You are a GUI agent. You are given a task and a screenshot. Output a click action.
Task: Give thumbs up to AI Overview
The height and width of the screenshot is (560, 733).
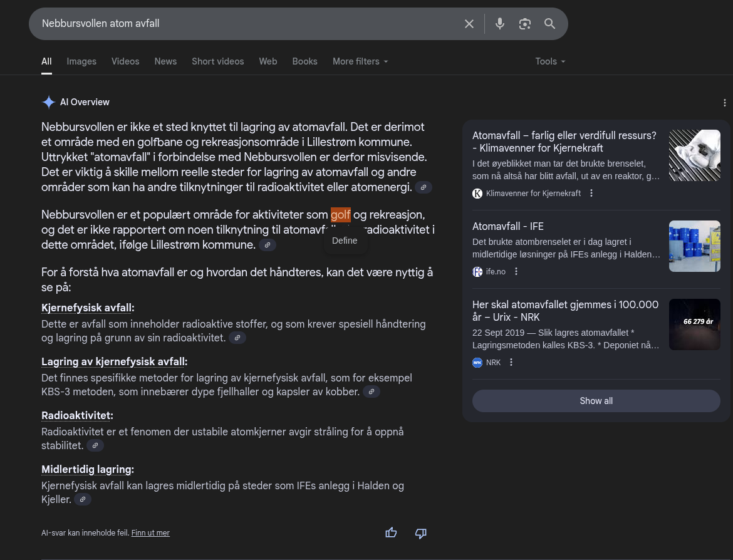click(392, 533)
